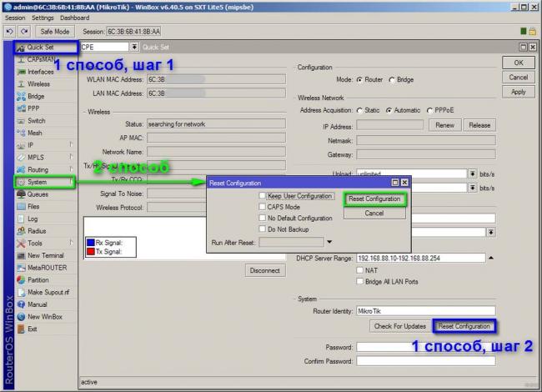
Task: Expand the MPLS submenu arrow
Action: 71,158
